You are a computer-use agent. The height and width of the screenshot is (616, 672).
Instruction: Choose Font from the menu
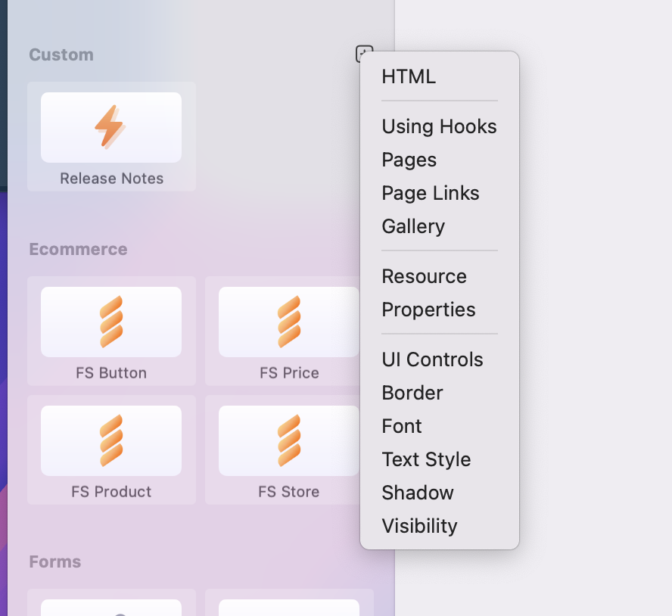[402, 426]
